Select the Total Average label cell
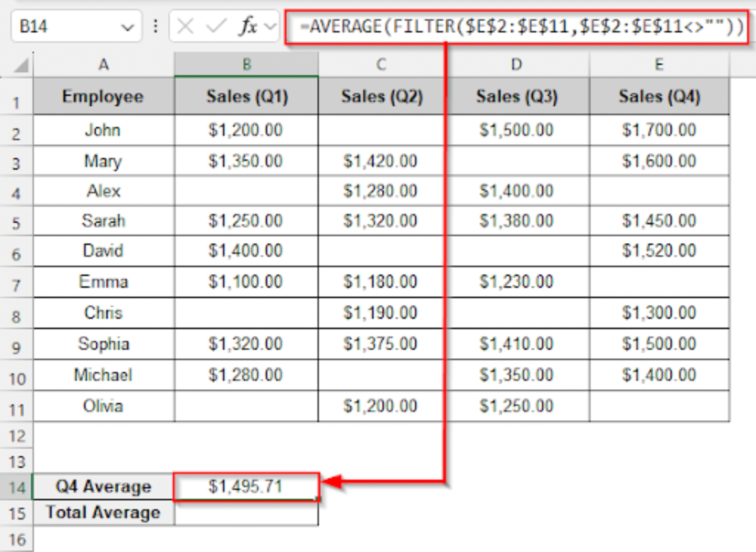756x552 pixels. [x=104, y=513]
